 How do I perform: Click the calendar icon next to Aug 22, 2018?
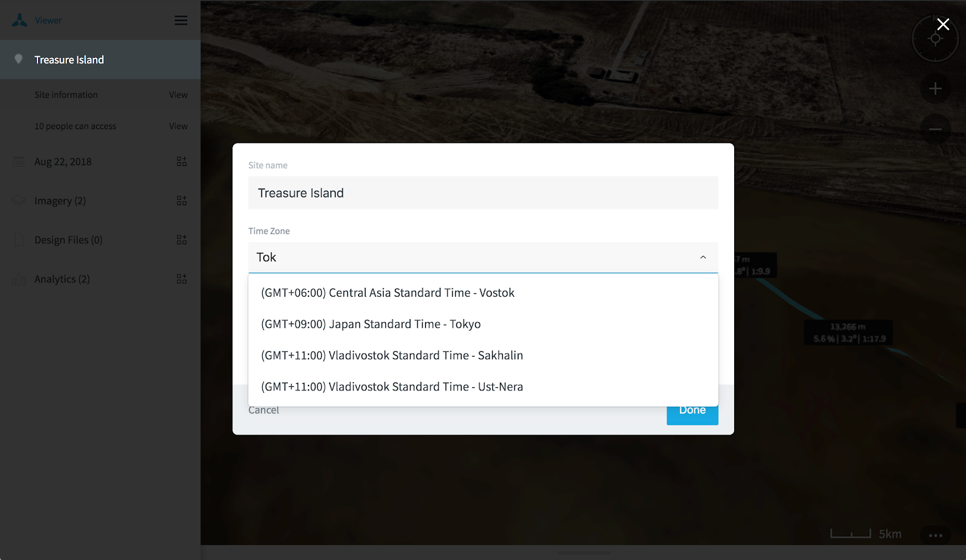pos(18,161)
